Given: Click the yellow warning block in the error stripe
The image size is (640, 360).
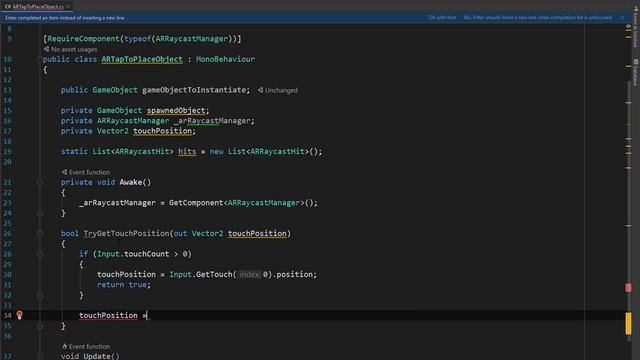Looking at the screenshot, I should pyautogui.click(x=629, y=323).
